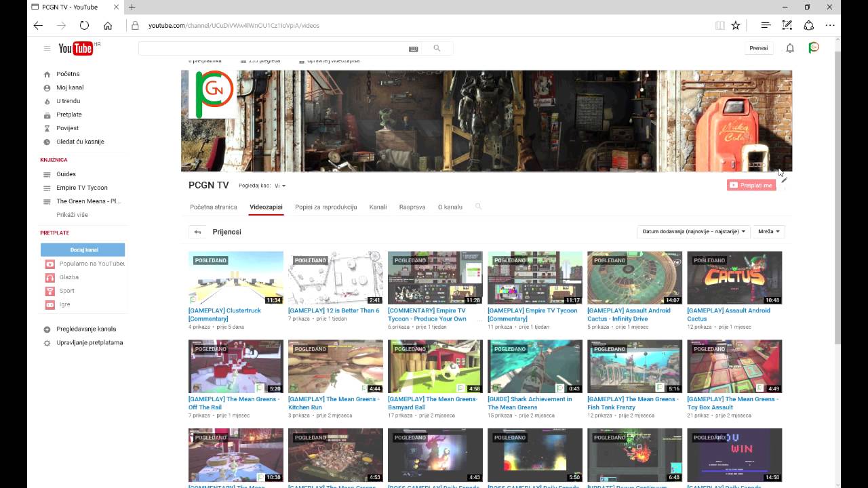
Task: Open U trendu in sidebar
Action: [68, 101]
